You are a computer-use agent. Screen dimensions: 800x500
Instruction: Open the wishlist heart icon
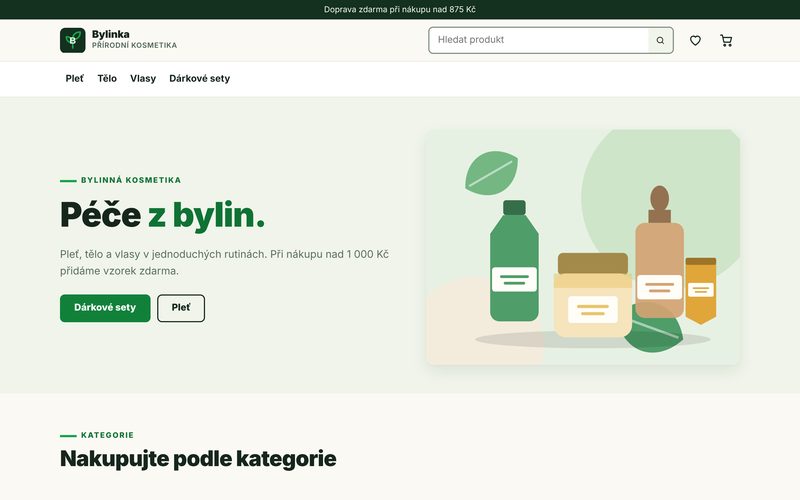pyautogui.click(x=695, y=40)
